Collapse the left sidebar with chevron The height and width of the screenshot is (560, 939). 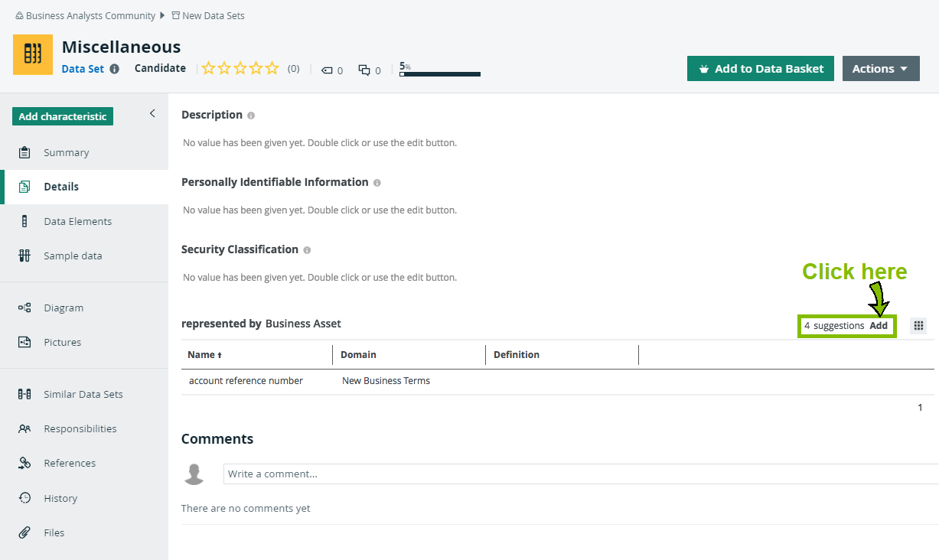click(152, 113)
